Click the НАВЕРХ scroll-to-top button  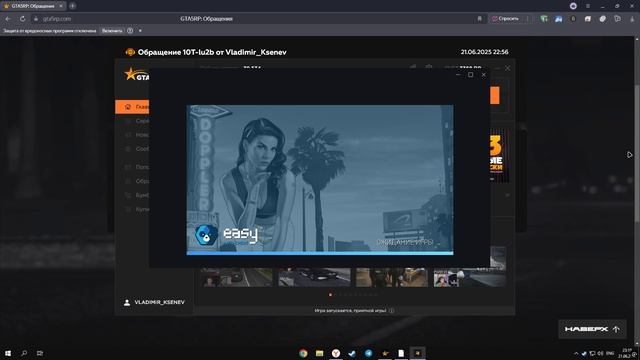click(x=592, y=329)
